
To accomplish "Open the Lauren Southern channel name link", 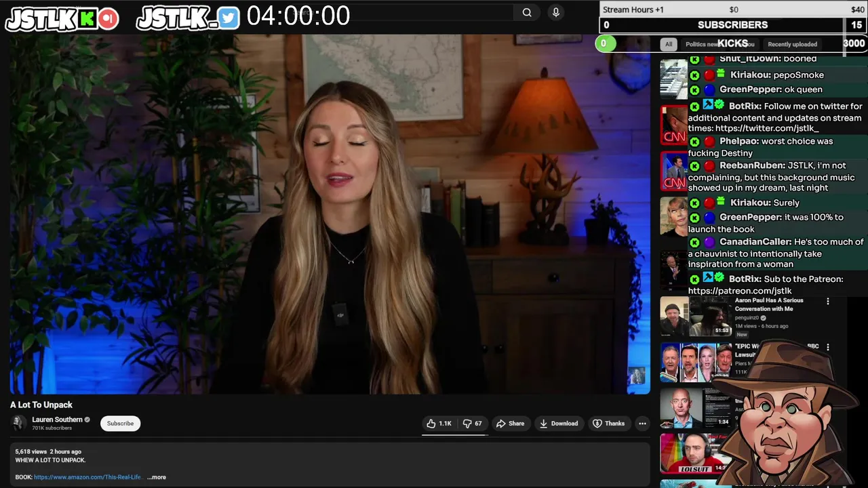I will pyautogui.click(x=57, y=420).
